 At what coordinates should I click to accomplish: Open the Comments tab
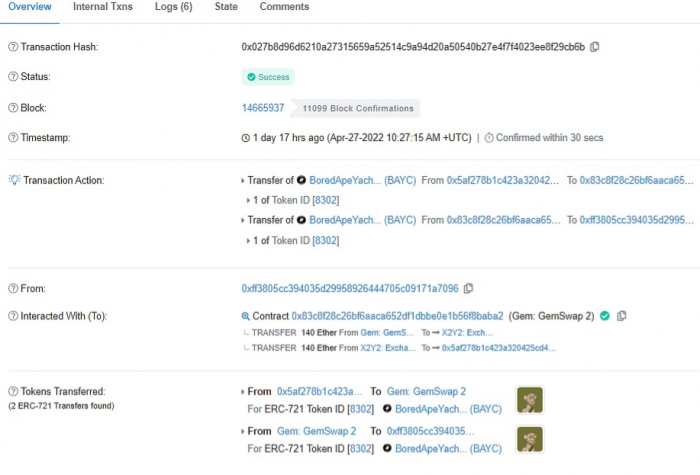pos(284,7)
